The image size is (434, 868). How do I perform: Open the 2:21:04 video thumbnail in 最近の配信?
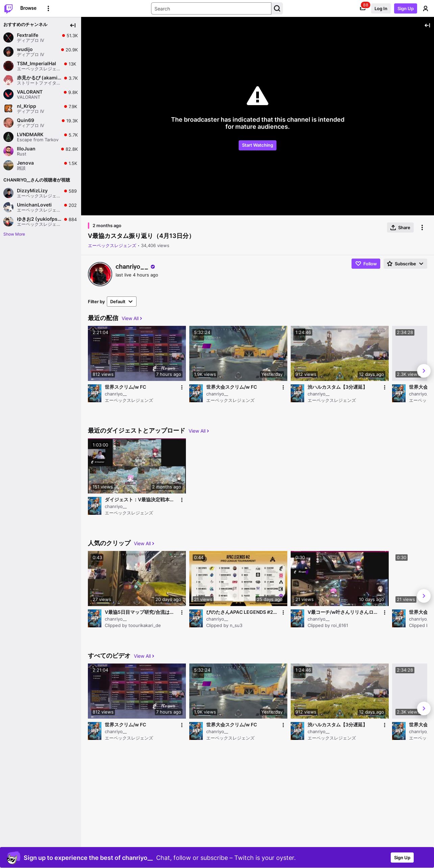tap(137, 353)
